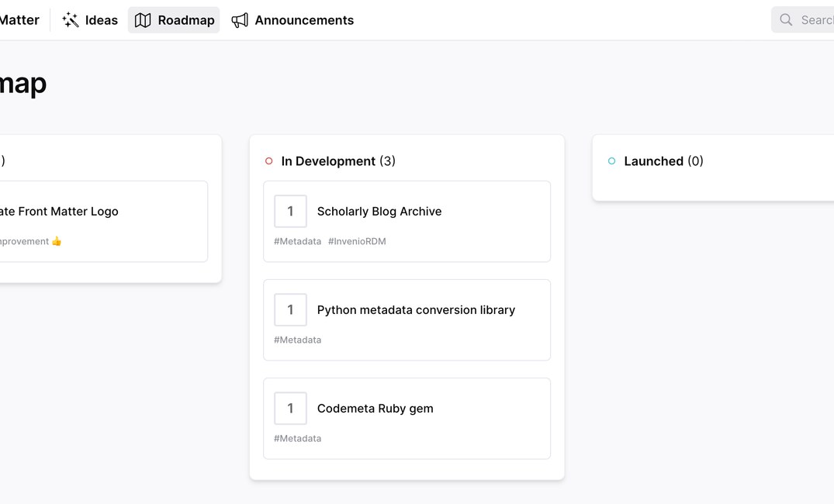Click the Roadmap map icon
Image resolution: width=834 pixels, height=504 pixels.
pyautogui.click(x=142, y=19)
